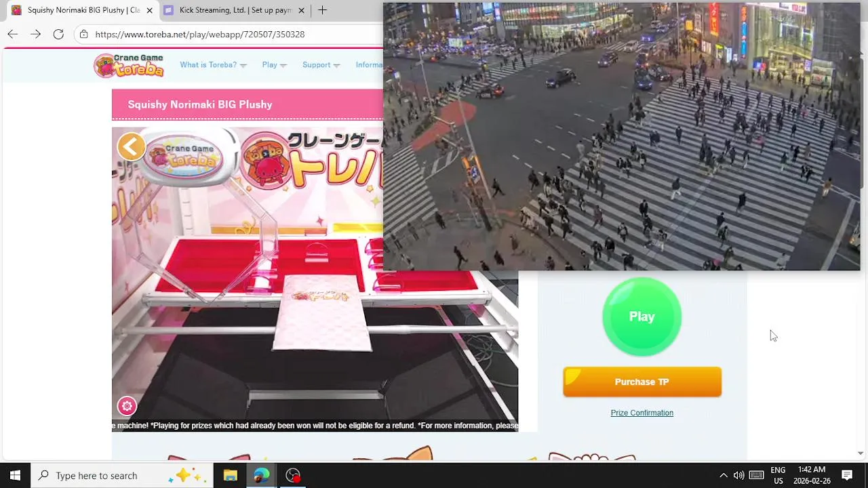The width and height of the screenshot is (868, 488).
Task: Click the Purchase TP button
Action: (x=642, y=382)
